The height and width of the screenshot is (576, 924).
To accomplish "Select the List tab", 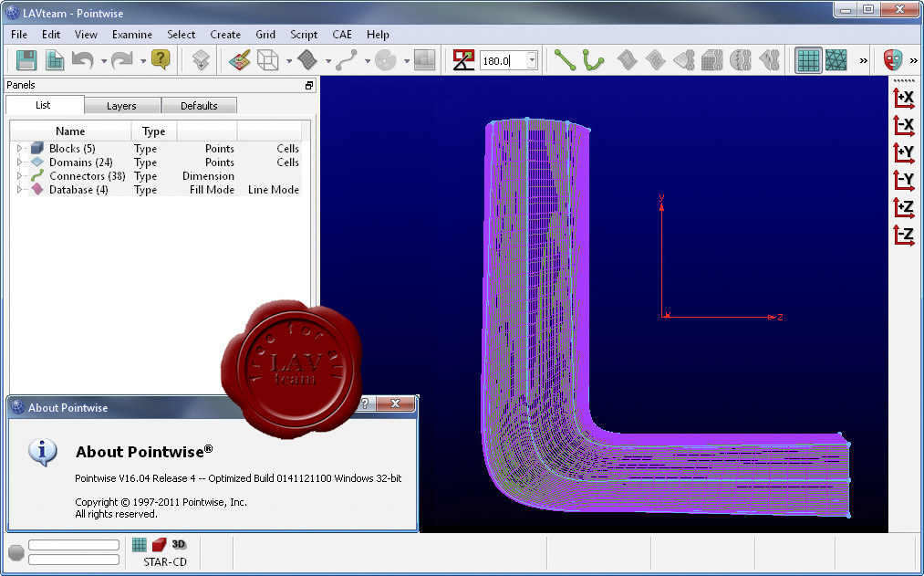I will (43, 105).
